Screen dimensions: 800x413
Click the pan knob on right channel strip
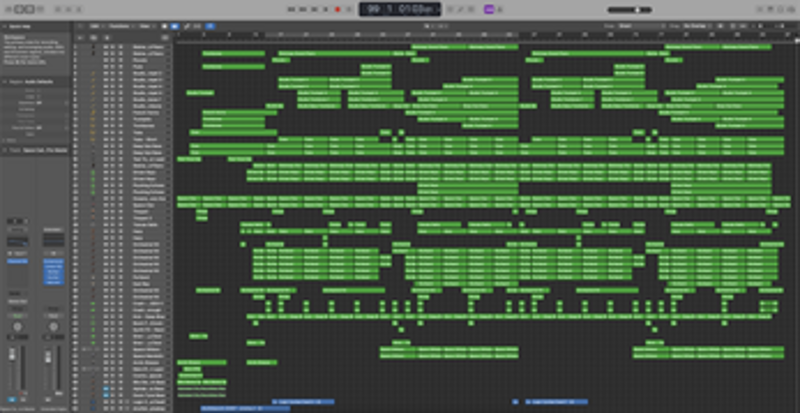click(53, 327)
